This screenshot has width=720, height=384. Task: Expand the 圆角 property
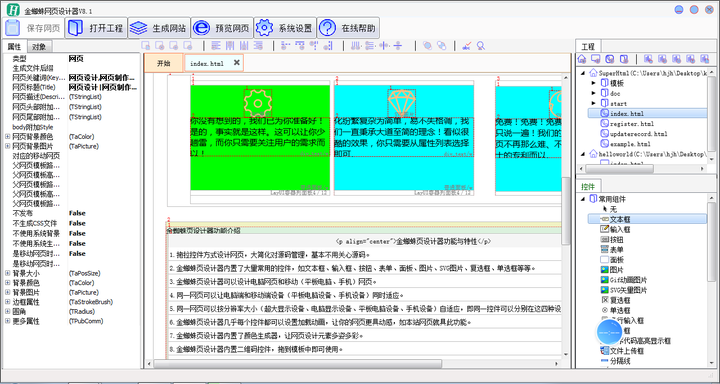[x=7, y=311]
